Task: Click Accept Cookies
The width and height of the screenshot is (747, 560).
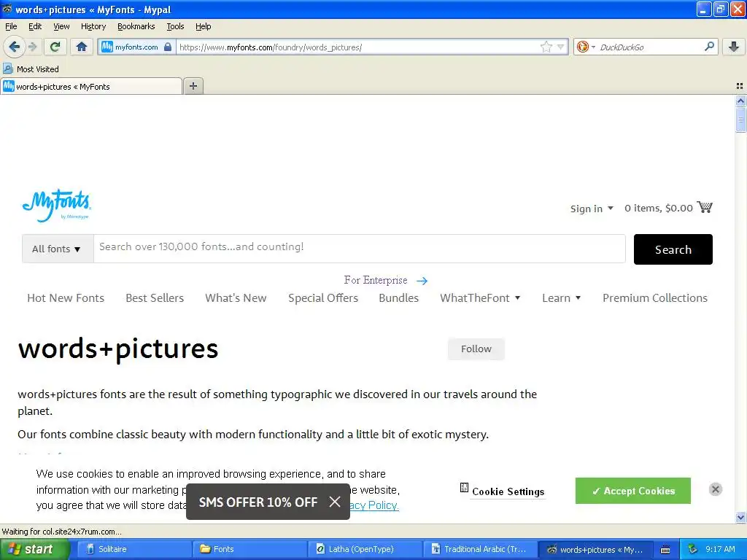Action: [x=633, y=491]
